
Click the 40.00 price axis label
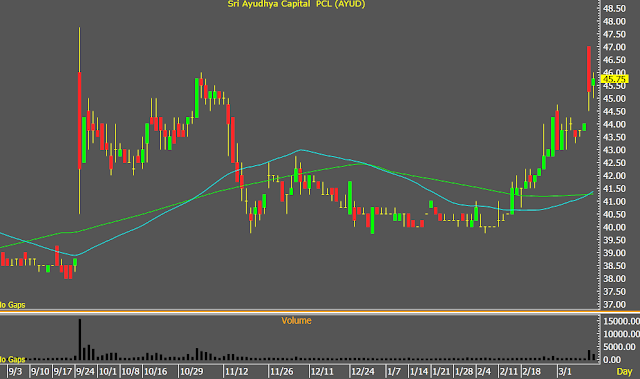614,227
